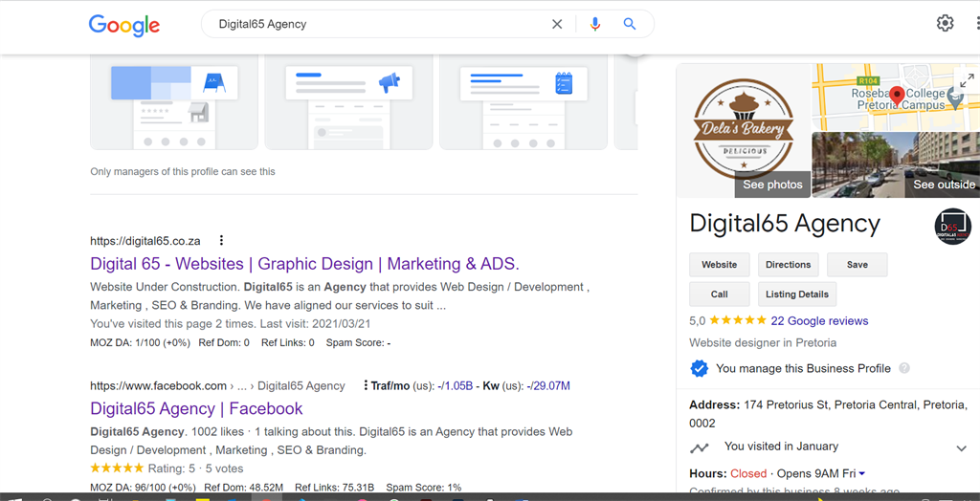Click help icon beside manage profile
Screen dimensions: 980x501
point(903,368)
